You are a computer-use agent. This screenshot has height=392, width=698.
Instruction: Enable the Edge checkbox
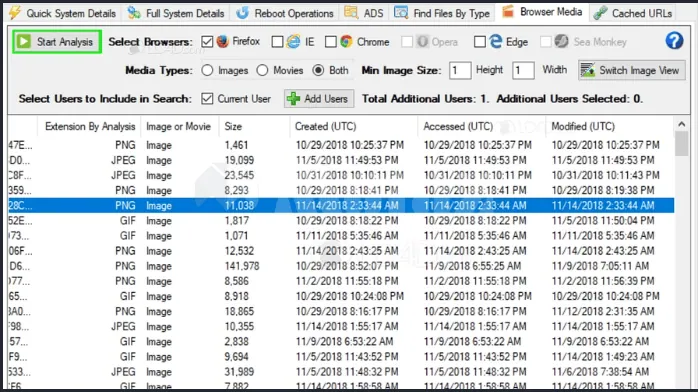point(479,41)
